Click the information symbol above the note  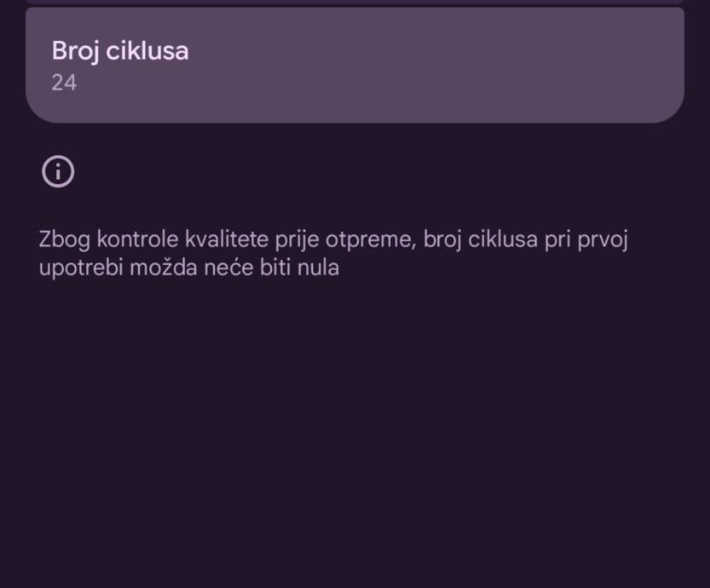tap(58, 171)
